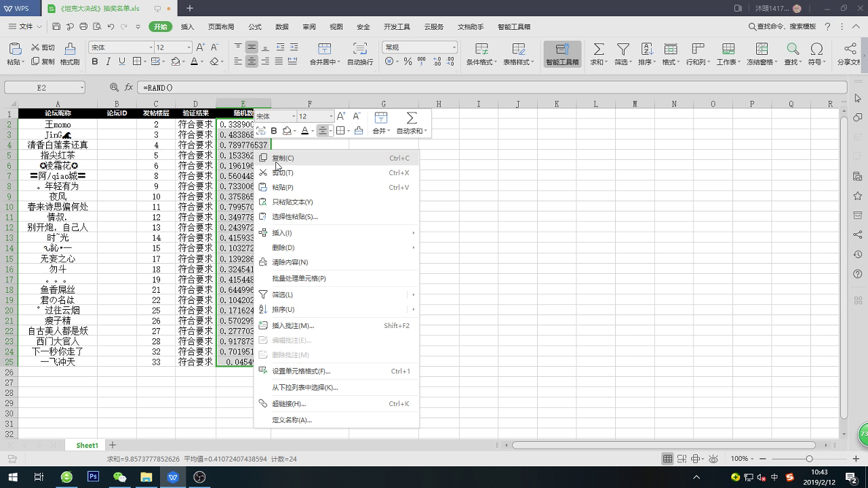
Task: Click the Symbol (符号) omega icon
Action: 816,49
